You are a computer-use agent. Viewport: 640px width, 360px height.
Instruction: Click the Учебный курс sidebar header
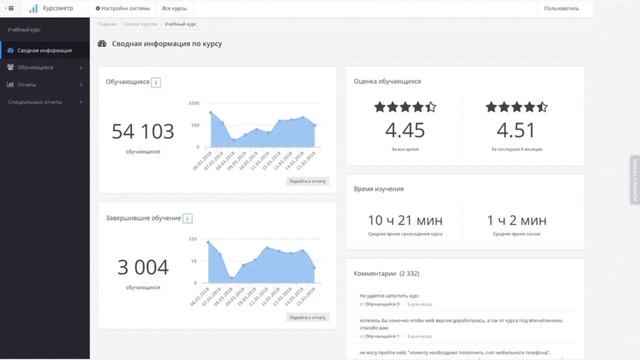(24, 30)
